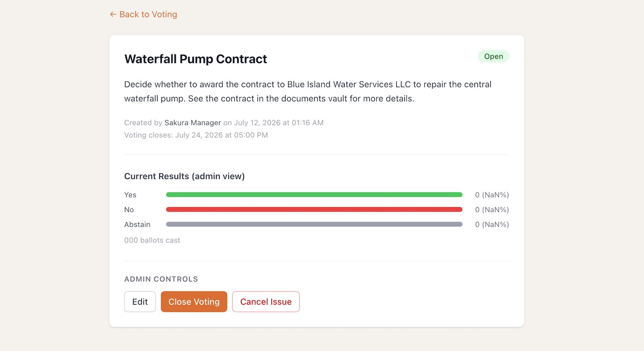Click the Admin Controls section label

pos(161,279)
